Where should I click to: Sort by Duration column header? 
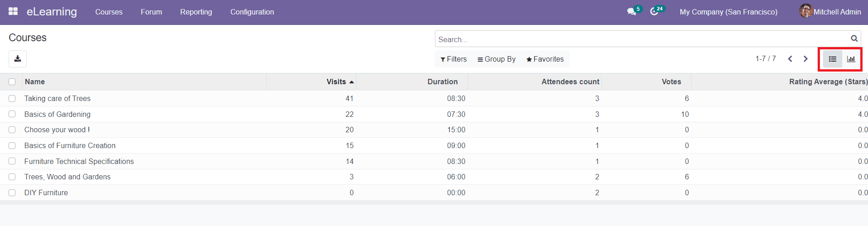(443, 82)
